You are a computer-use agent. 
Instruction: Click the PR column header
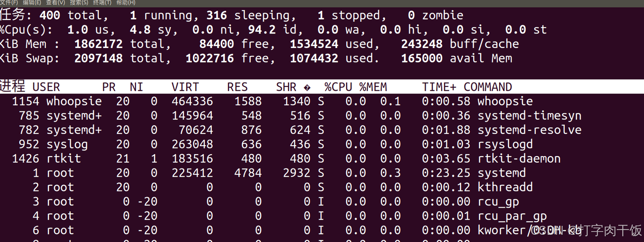pyautogui.click(x=109, y=87)
